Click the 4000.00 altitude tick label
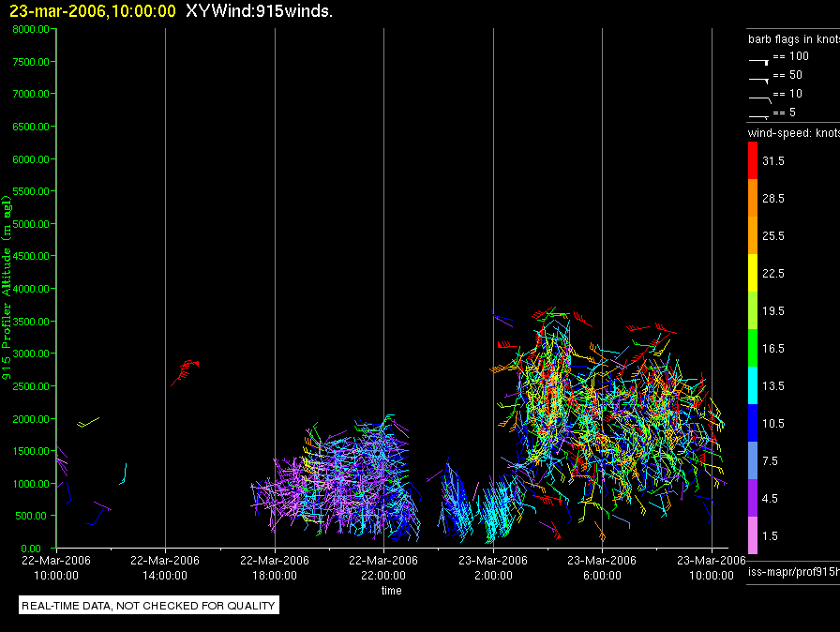The height and width of the screenshot is (632, 840). (x=31, y=289)
